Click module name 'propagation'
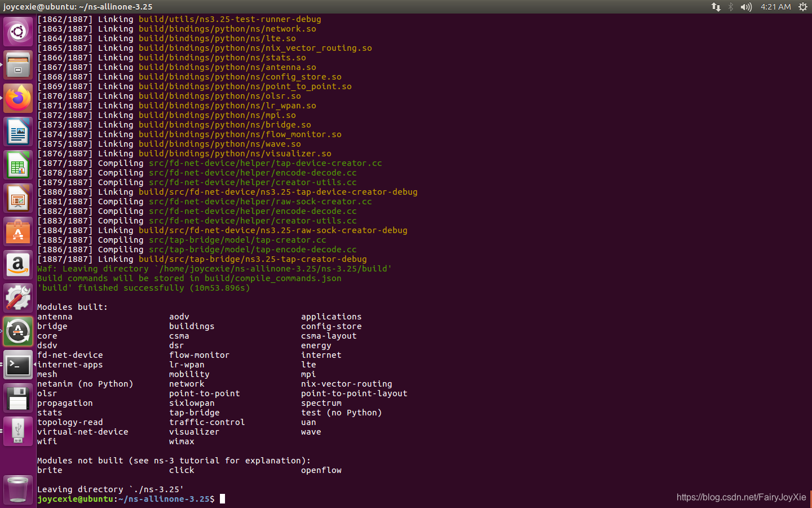Viewport: 812px width, 508px height. 65,403
